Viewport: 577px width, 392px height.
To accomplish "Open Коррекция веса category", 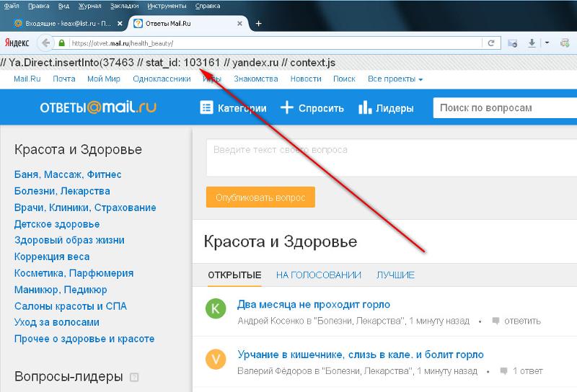I will click(x=52, y=257).
